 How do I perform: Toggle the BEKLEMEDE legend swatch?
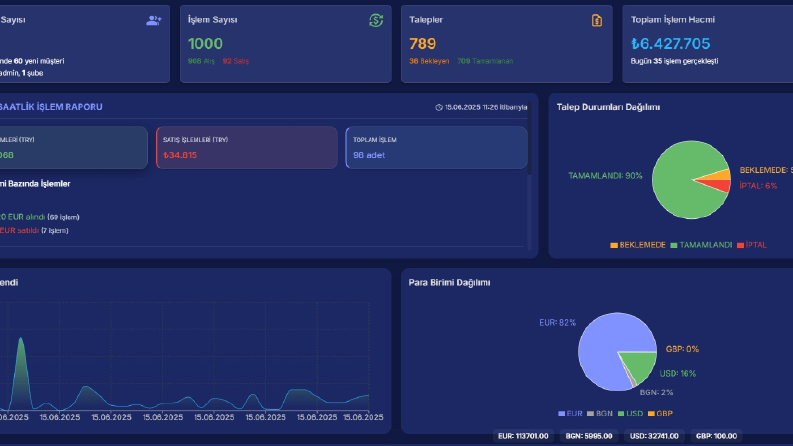tap(614, 245)
